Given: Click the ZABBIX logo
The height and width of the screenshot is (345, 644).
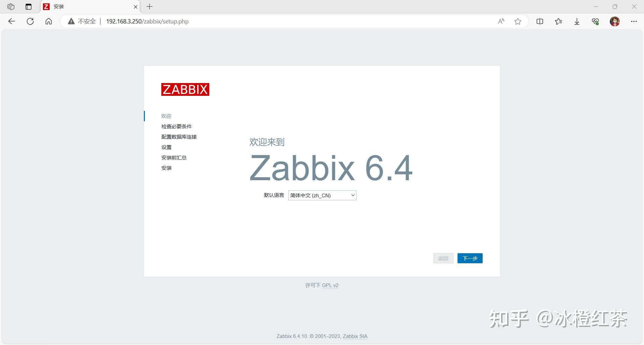Looking at the screenshot, I should [185, 89].
